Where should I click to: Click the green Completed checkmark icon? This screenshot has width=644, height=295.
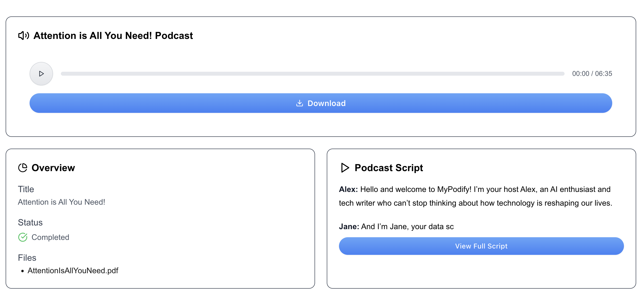[x=23, y=237]
